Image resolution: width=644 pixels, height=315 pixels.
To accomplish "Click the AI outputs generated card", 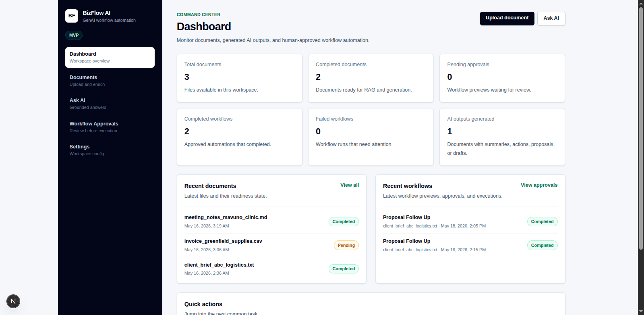I will (x=502, y=137).
